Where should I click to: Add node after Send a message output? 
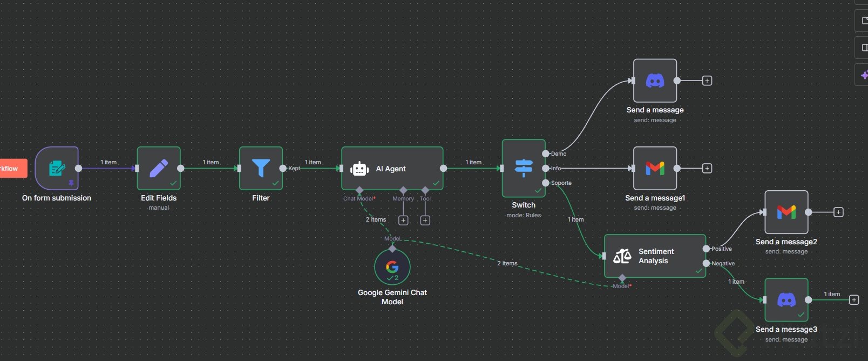click(707, 81)
